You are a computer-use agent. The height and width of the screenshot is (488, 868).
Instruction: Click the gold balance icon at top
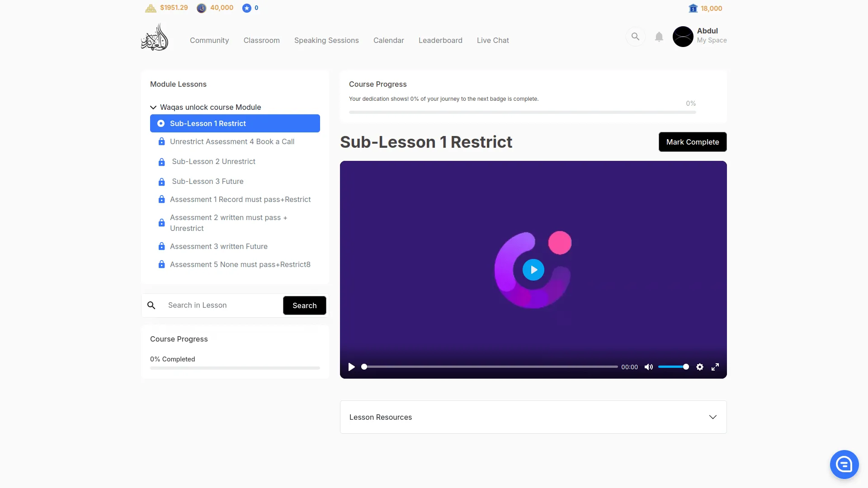151,8
